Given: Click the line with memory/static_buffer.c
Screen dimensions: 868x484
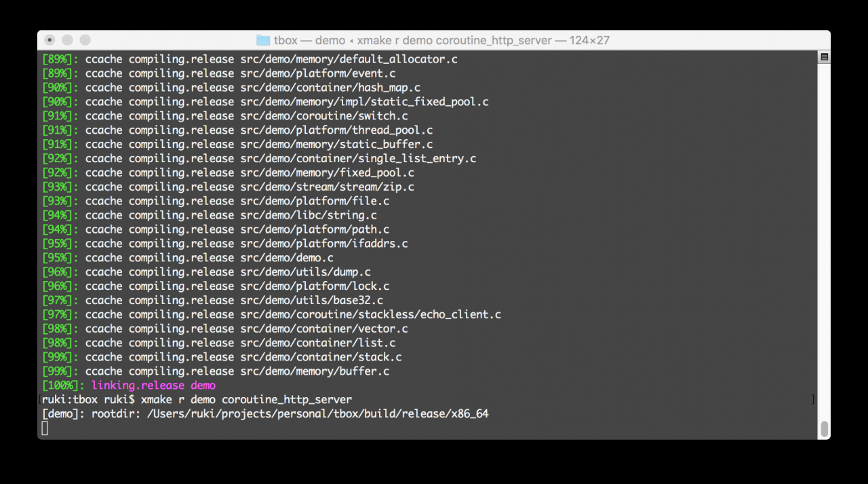Looking at the screenshot, I should [237, 145].
